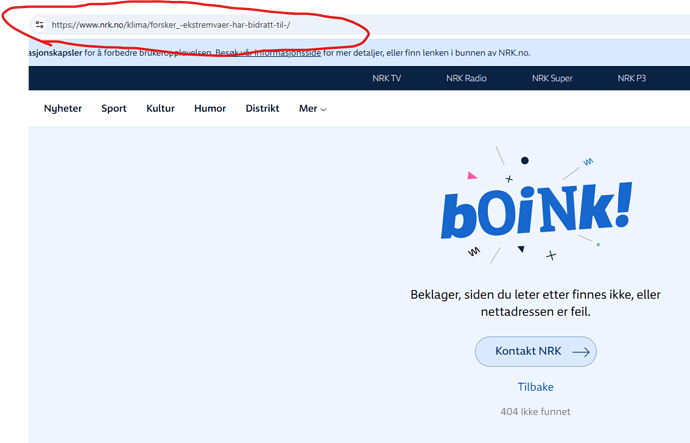This screenshot has height=443, width=690.
Task: Follow the Tilbake link
Action: click(x=536, y=387)
